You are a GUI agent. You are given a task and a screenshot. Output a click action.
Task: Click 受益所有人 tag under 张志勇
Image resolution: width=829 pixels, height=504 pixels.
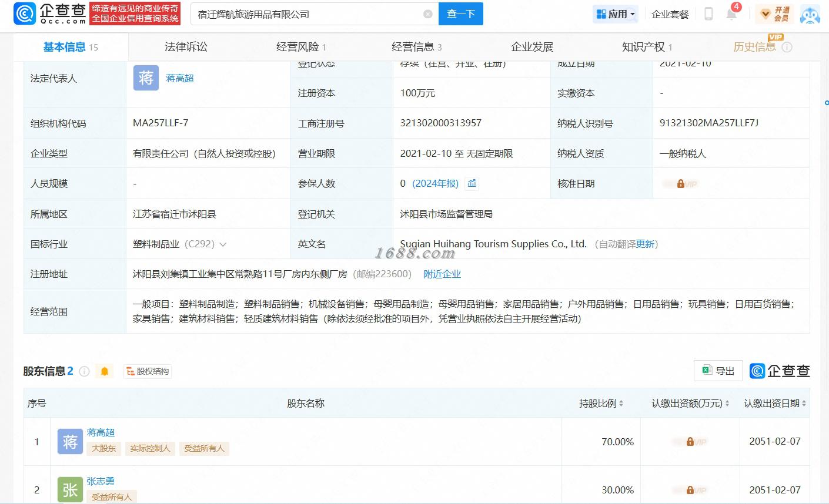(x=112, y=497)
